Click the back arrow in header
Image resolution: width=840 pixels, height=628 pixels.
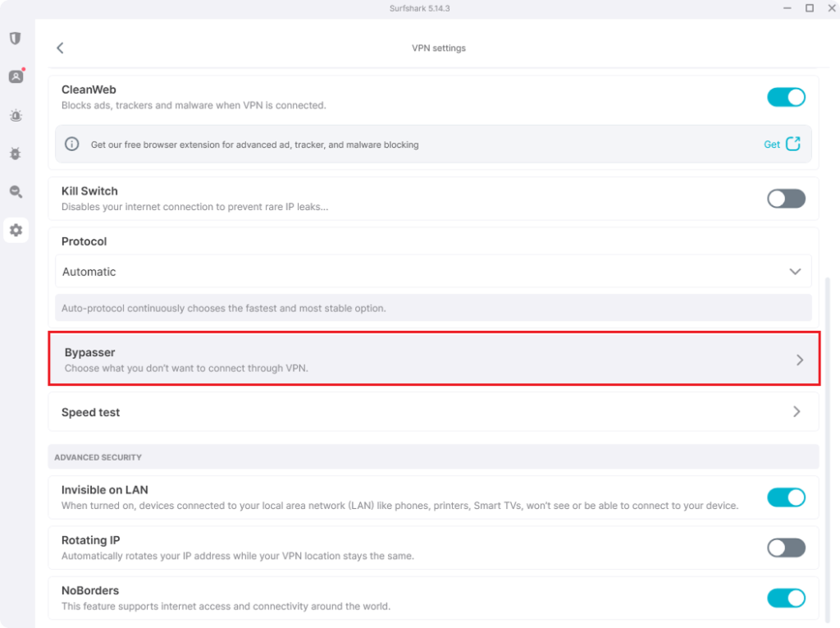60,48
